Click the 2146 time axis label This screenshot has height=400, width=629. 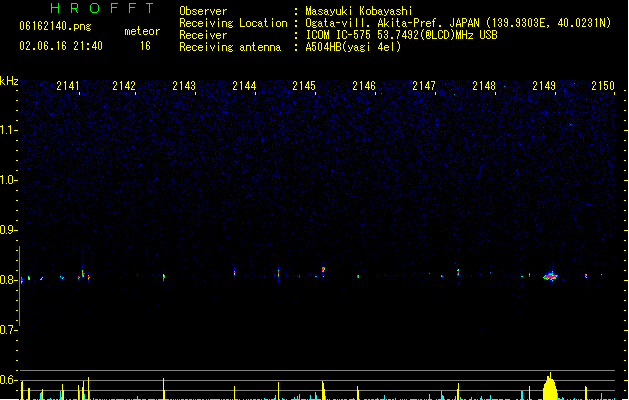pos(364,86)
